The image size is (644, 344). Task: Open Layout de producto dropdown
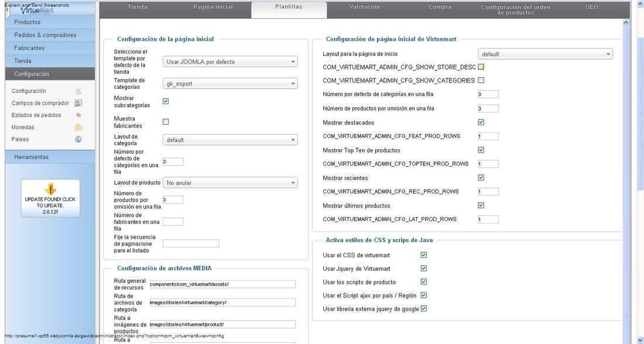[230, 183]
